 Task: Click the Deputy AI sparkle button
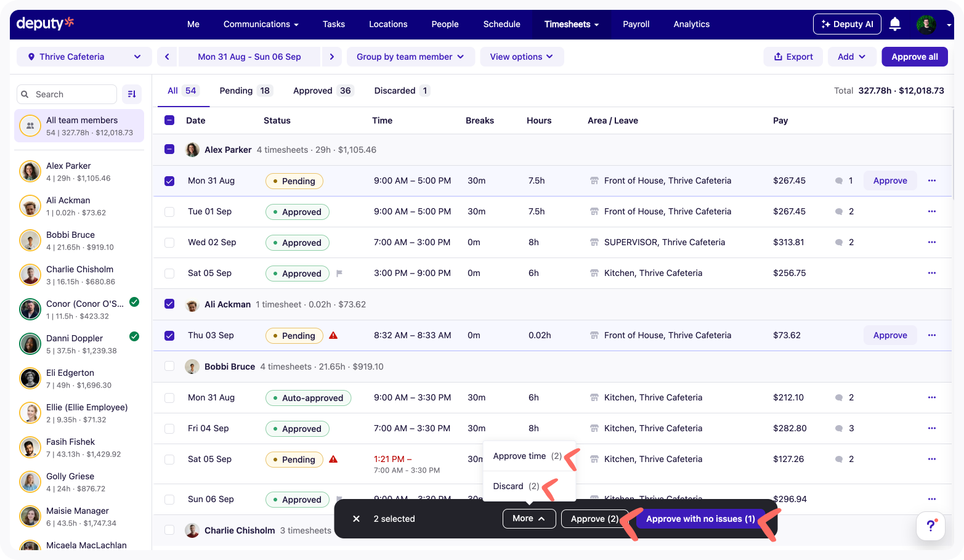coord(847,24)
